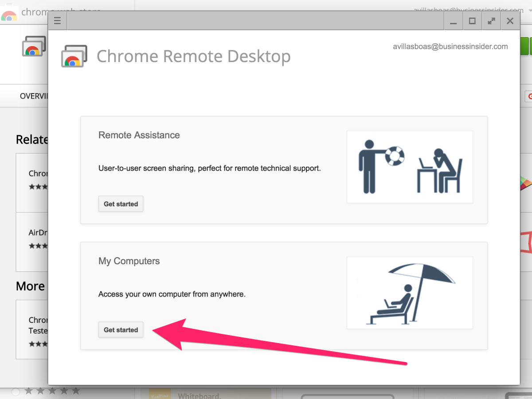The image size is (532, 399).
Task: Click the Remote Assistance lifebuoy illustration
Action: point(410,167)
